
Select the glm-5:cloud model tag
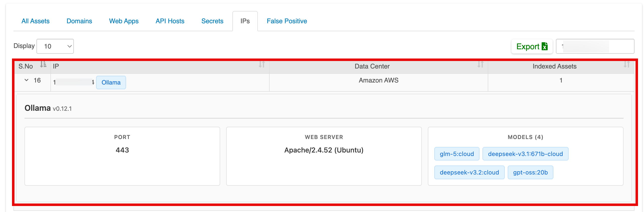[x=457, y=154]
